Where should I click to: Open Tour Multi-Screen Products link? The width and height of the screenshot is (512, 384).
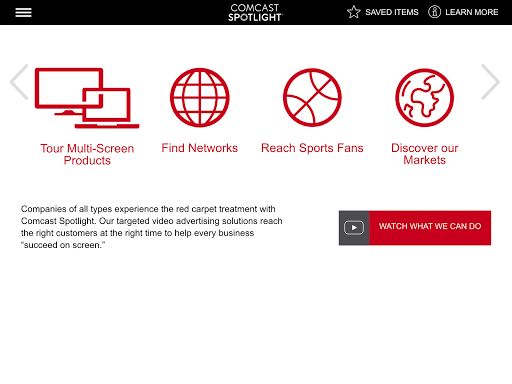[x=87, y=154]
